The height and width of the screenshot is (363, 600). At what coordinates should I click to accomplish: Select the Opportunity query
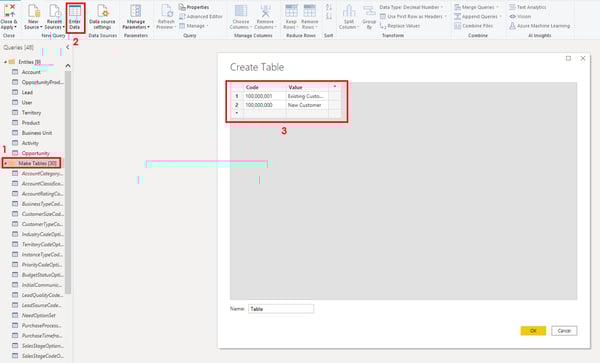36,153
